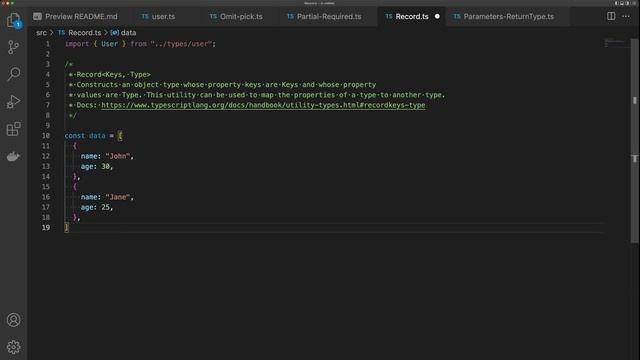Image resolution: width=640 pixels, height=360 pixels.
Task: Click the minimap code overview
Action: coord(616,43)
